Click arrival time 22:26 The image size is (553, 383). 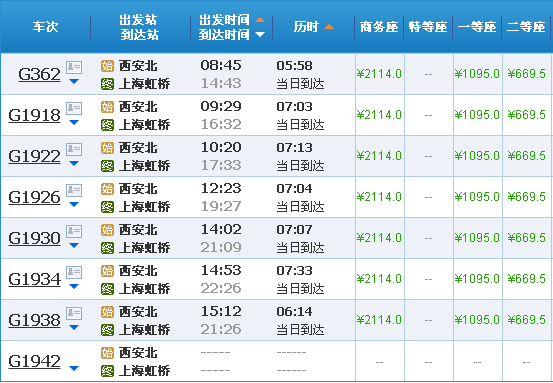click(221, 288)
